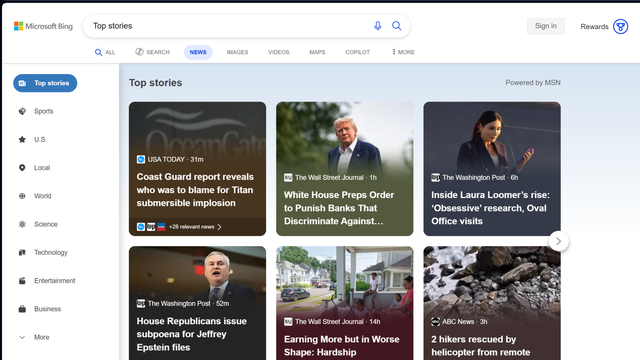The height and width of the screenshot is (360, 640).
Task: Click the magnifying glass search icon
Action: click(x=396, y=26)
